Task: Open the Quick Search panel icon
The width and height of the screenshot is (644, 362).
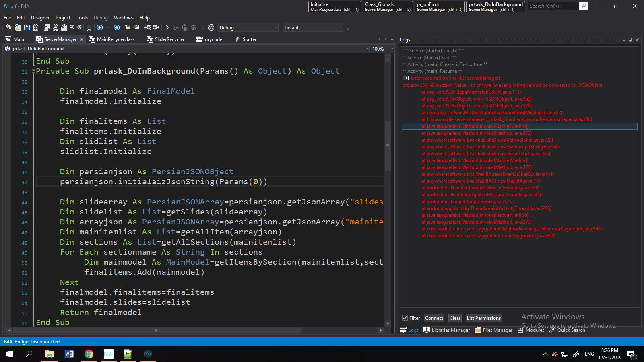Action: [x=553, y=330]
